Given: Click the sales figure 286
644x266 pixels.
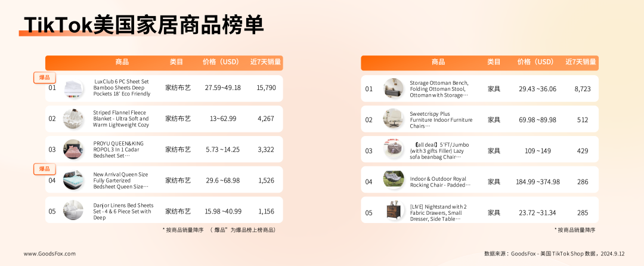Looking at the screenshot, I should [x=583, y=182].
